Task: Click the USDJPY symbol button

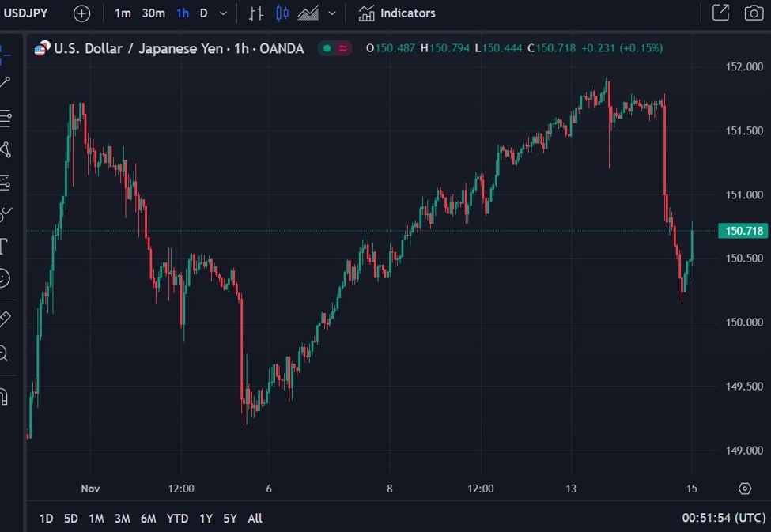Action: pyautogui.click(x=28, y=13)
